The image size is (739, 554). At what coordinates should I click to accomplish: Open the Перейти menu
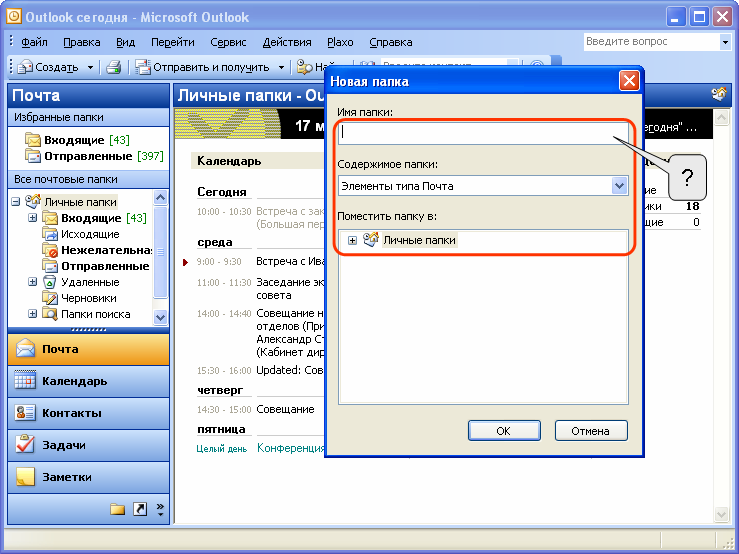pyautogui.click(x=172, y=42)
